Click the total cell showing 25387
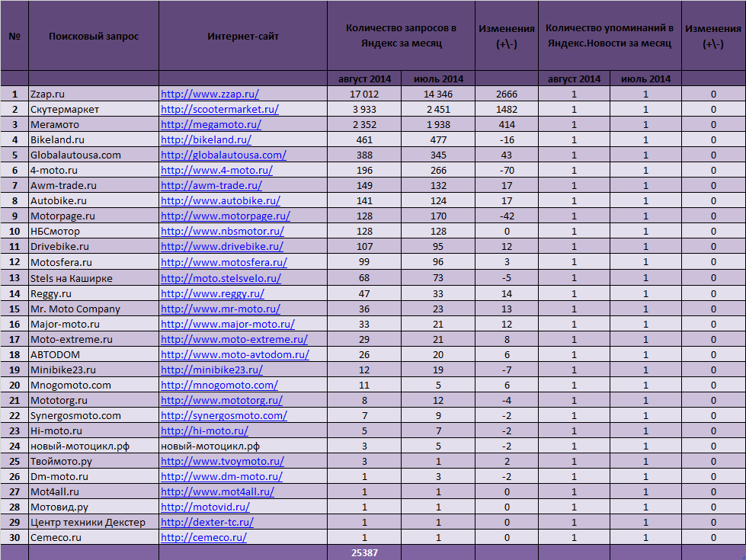 (364, 553)
